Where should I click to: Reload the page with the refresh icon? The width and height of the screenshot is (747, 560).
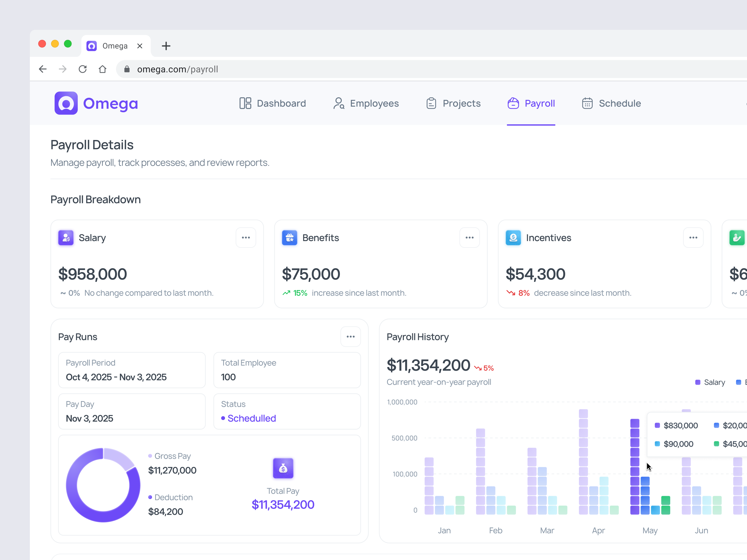coord(82,69)
